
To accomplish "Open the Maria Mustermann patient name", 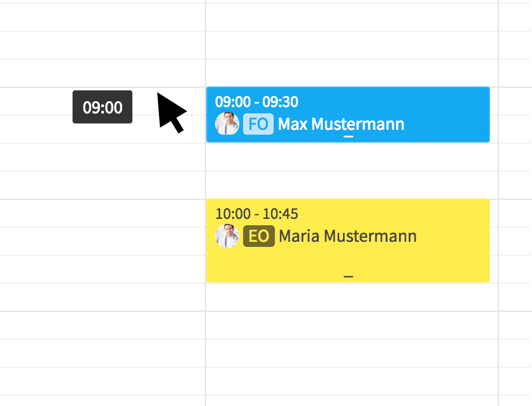I will coord(347,236).
